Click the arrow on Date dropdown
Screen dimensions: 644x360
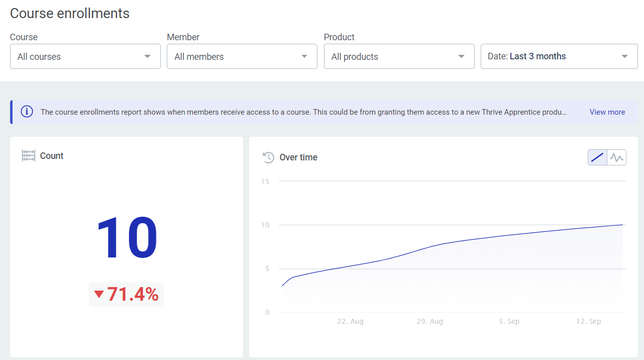tap(625, 56)
